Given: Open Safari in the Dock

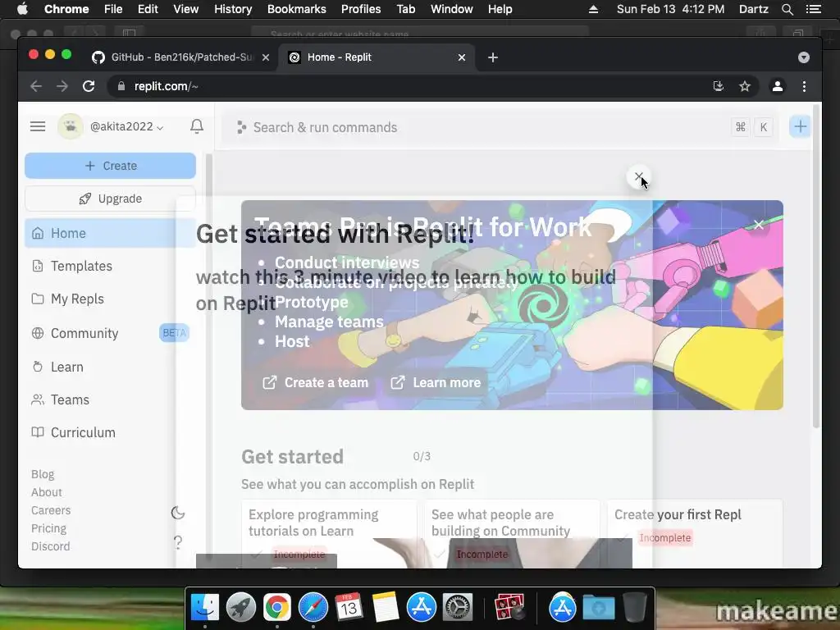Looking at the screenshot, I should 313,608.
